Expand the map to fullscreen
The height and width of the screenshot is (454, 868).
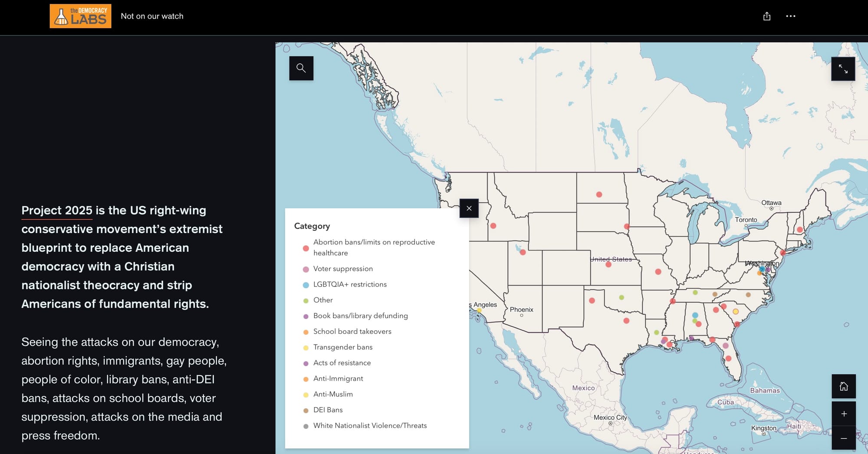point(843,69)
